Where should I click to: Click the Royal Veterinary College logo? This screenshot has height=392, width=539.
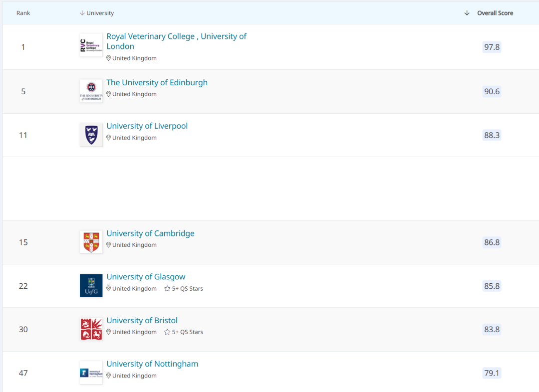[91, 45]
